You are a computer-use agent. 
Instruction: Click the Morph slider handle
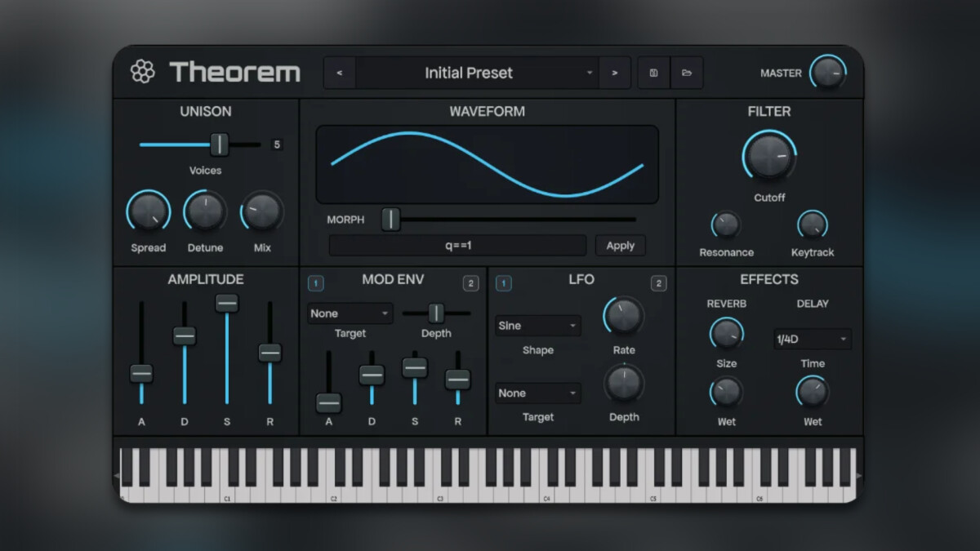pyautogui.click(x=390, y=220)
